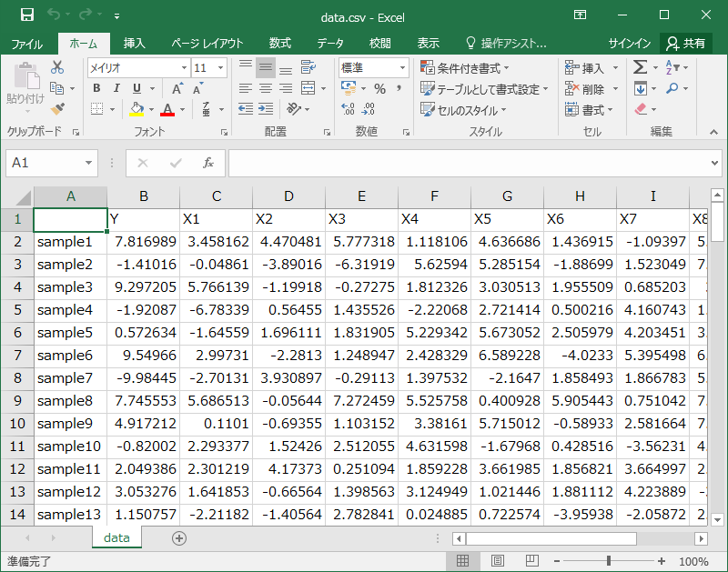This screenshot has height=572, width=728.
Task: Click the Name Box showing A1
Action: [x=52, y=164]
